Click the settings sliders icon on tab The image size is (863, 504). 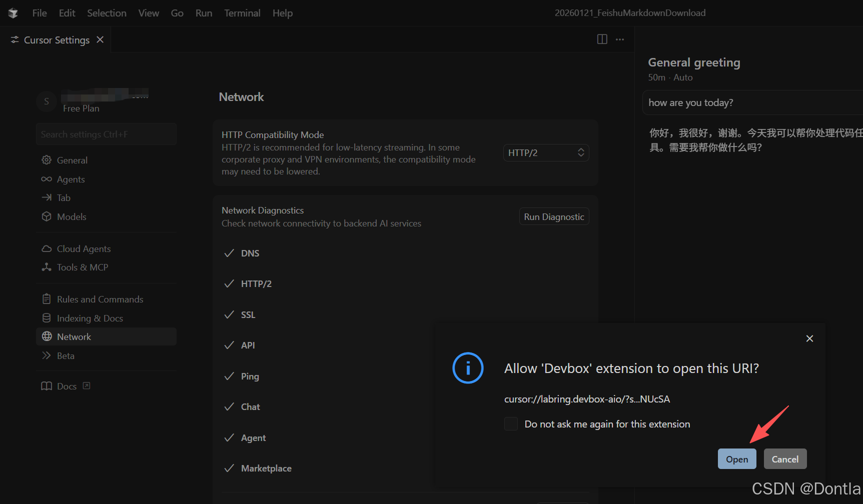[x=15, y=39]
